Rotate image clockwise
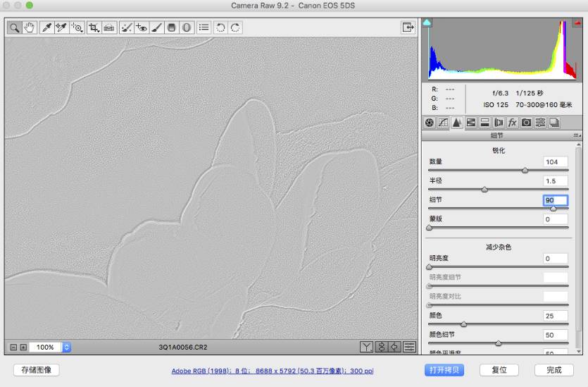 coord(235,27)
